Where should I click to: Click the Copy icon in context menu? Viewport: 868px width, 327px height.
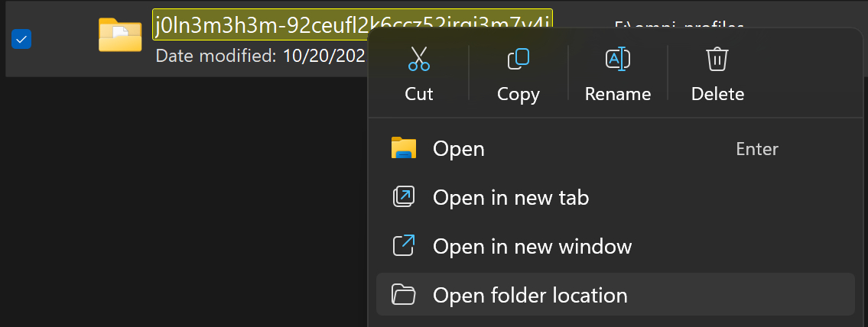(519, 59)
